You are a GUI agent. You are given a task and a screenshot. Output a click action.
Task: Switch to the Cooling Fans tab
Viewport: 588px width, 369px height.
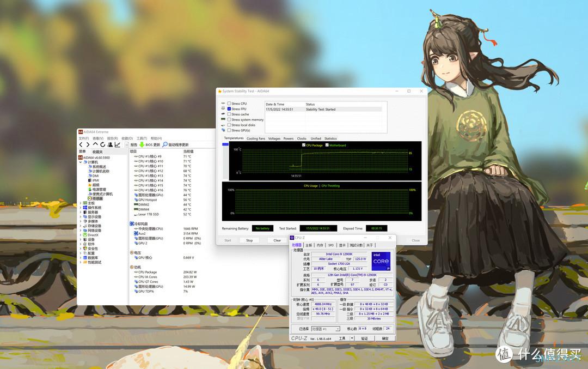tap(256, 138)
